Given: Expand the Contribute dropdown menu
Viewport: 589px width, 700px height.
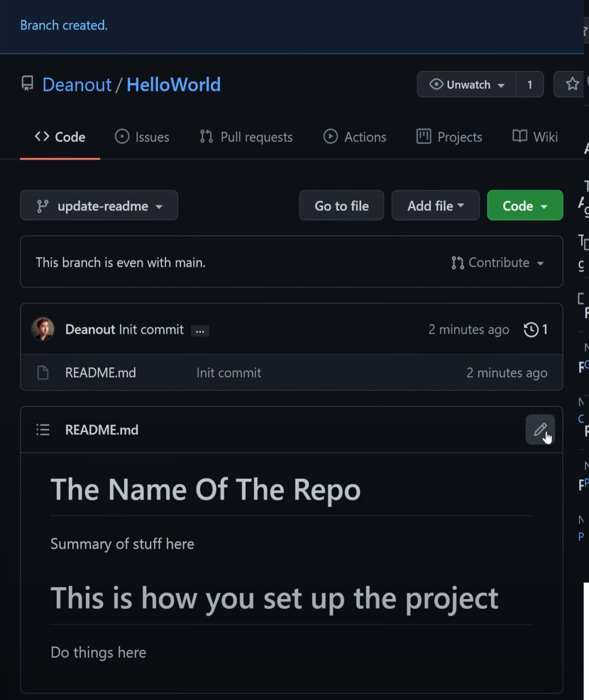Looking at the screenshot, I should pos(498,263).
